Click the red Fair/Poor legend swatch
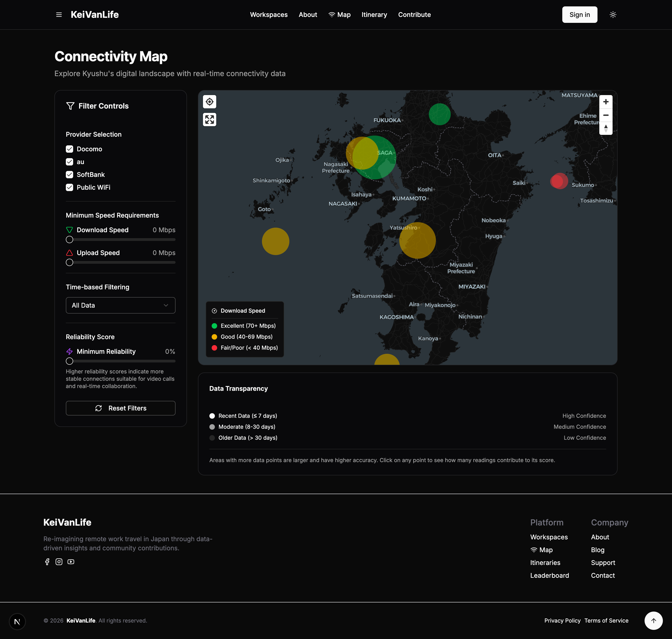672x639 pixels. pyautogui.click(x=214, y=348)
